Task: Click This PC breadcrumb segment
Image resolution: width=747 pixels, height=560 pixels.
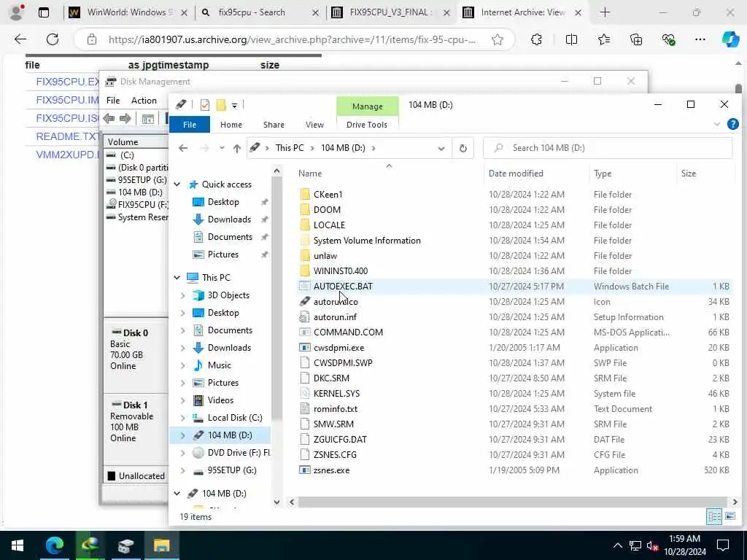Action: (x=289, y=148)
